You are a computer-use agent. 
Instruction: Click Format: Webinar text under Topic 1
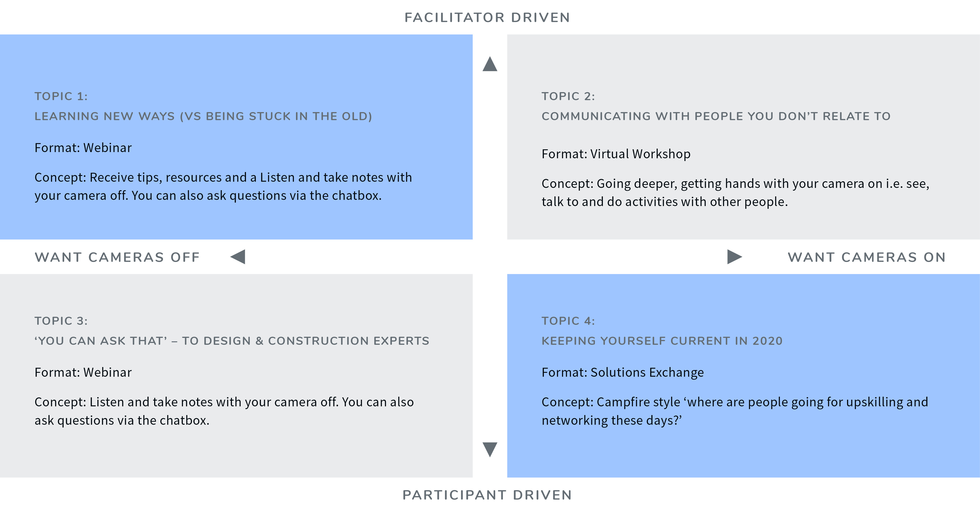pyautogui.click(x=83, y=148)
